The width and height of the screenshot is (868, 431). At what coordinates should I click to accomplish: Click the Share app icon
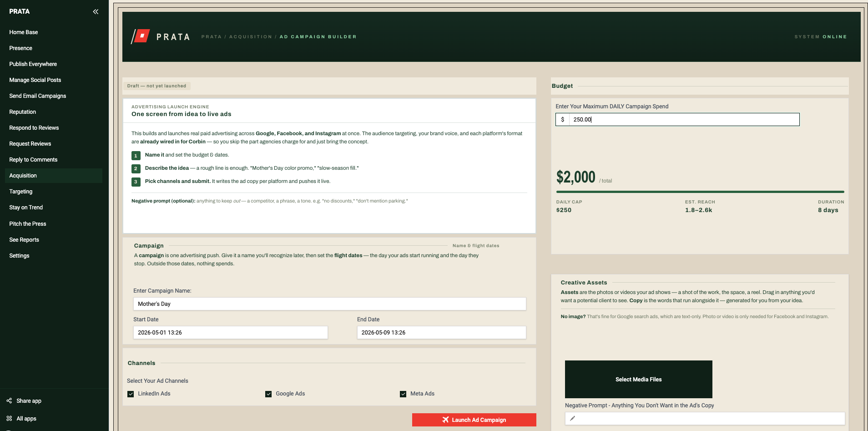[9, 401]
